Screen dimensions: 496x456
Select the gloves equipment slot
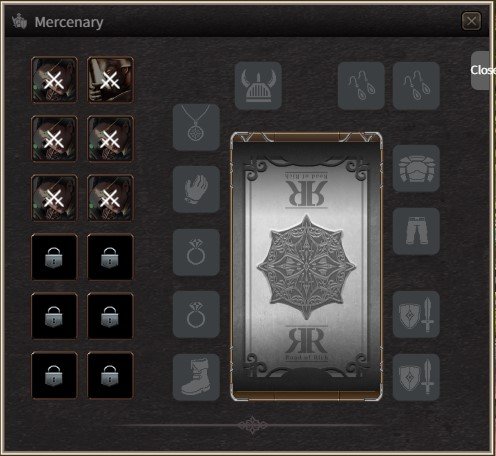point(196,189)
